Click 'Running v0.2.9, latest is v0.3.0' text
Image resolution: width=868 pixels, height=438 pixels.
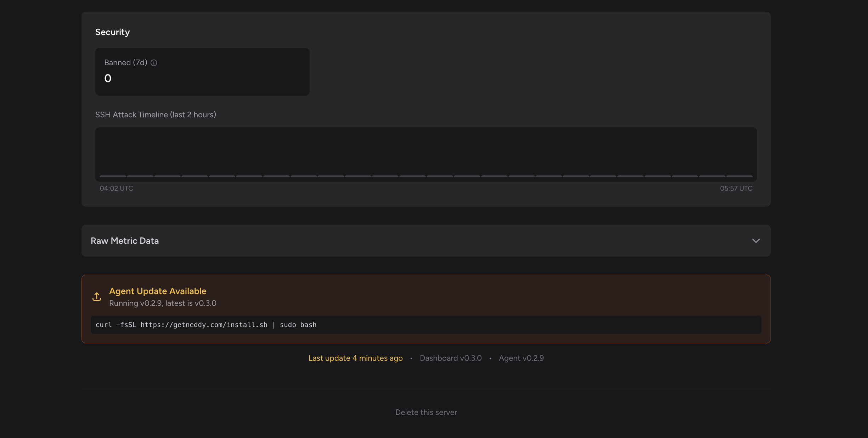(163, 303)
